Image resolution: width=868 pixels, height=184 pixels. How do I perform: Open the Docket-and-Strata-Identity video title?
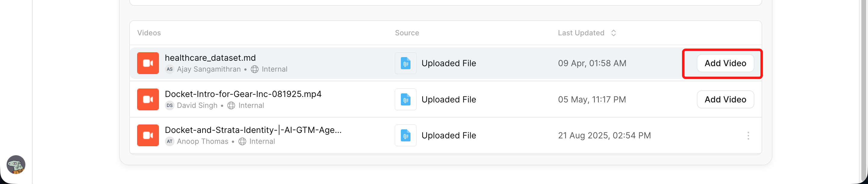(253, 130)
